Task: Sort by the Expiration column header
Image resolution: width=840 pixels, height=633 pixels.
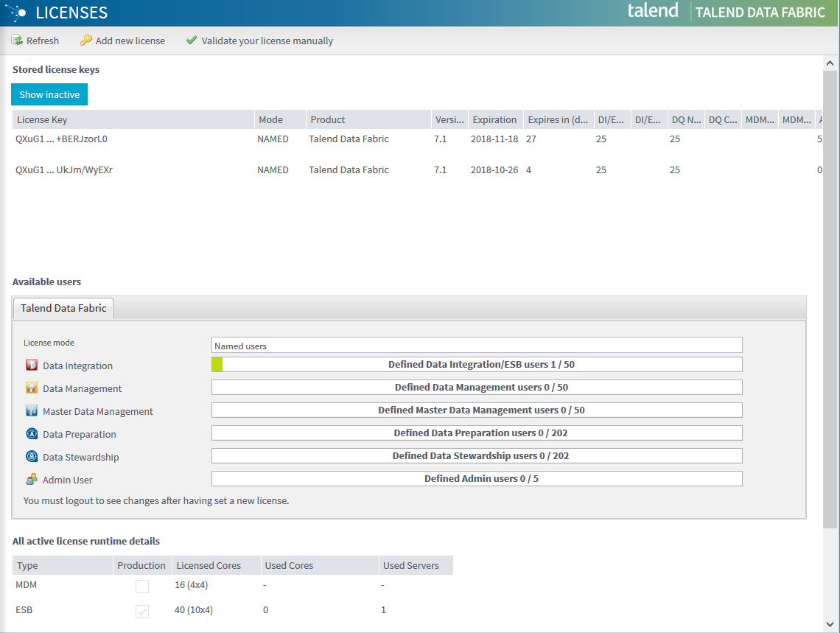Action: pyautogui.click(x=494, y=119)
